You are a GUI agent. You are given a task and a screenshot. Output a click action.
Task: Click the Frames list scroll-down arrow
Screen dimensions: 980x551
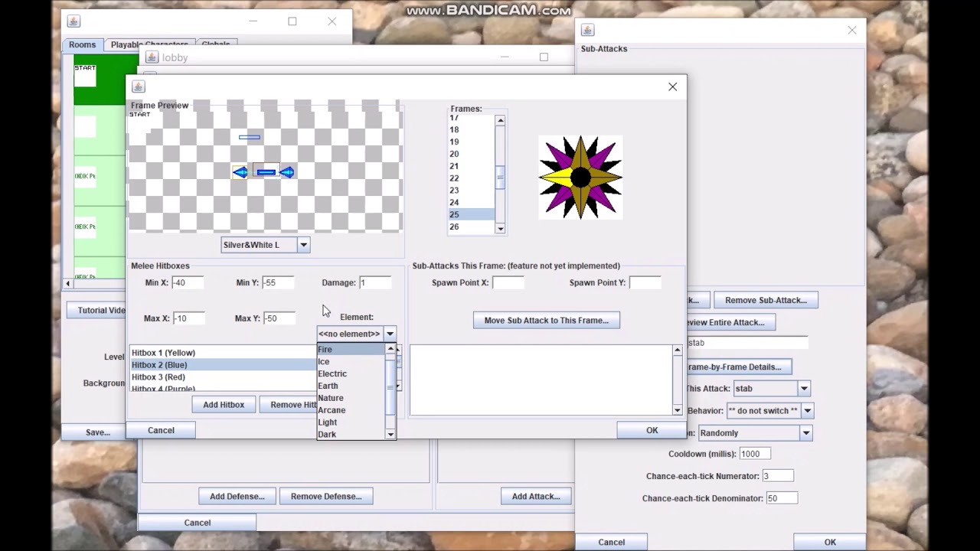click(x=500, y=228)
